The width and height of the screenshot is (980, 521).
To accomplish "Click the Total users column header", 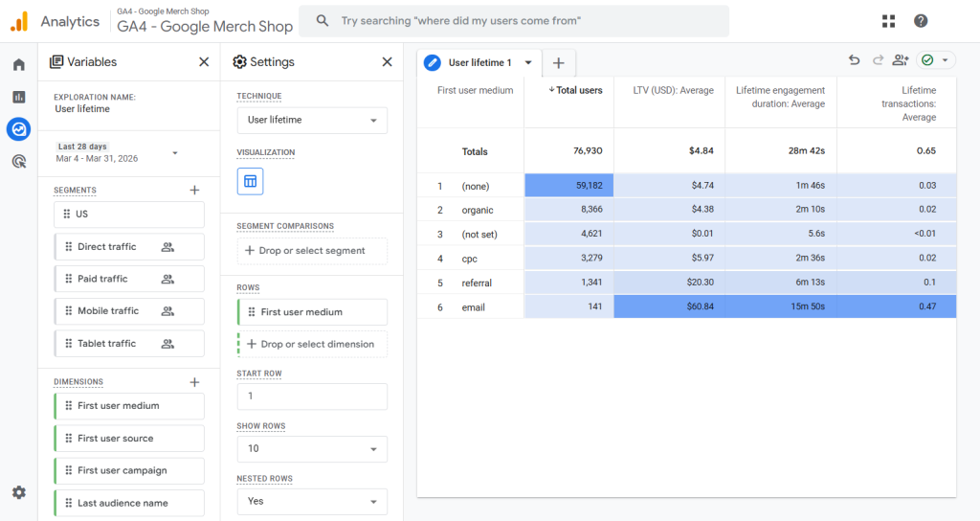I will coord(576,90).
